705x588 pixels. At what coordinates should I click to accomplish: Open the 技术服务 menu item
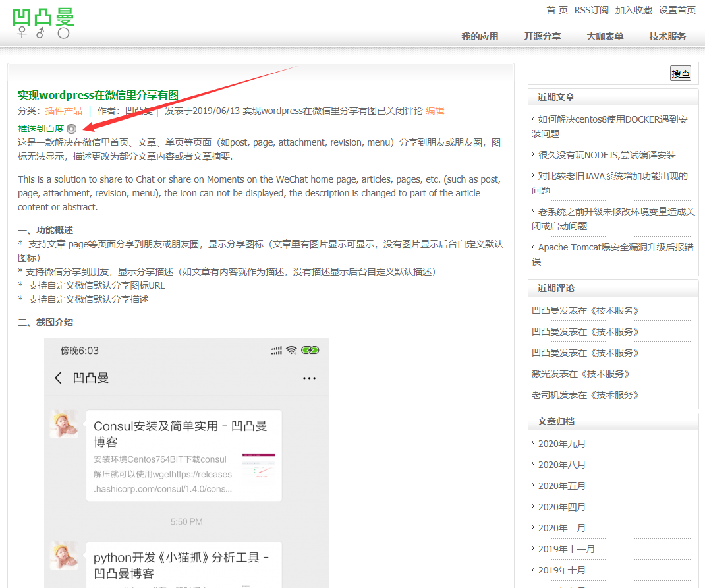click(667, 36)
